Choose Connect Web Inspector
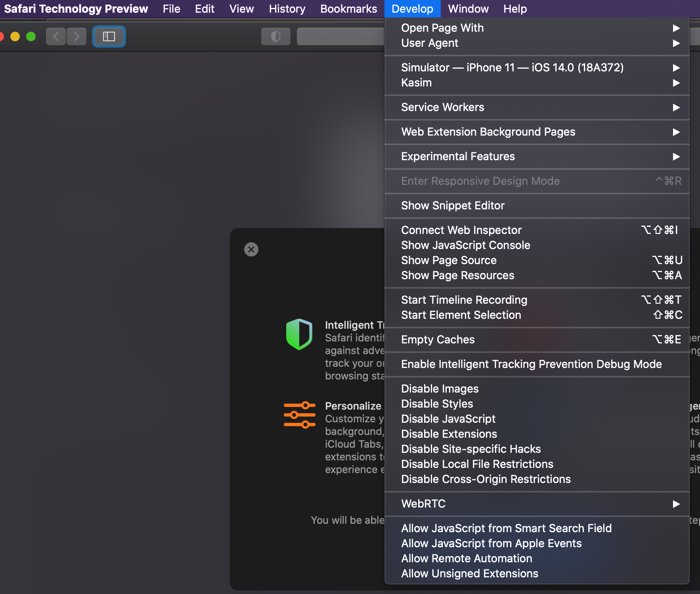 pos(537,230)
